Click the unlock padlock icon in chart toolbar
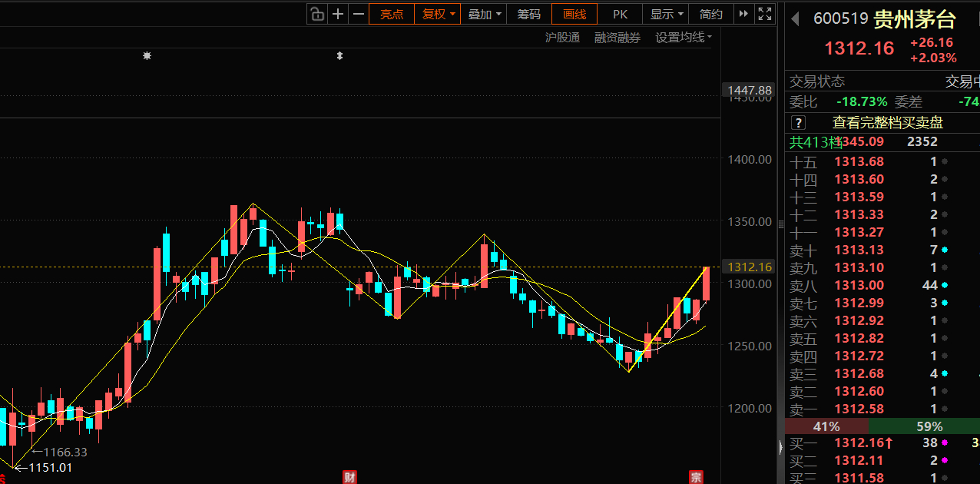Viewport: 980px width, 484px height. (317, 14)
